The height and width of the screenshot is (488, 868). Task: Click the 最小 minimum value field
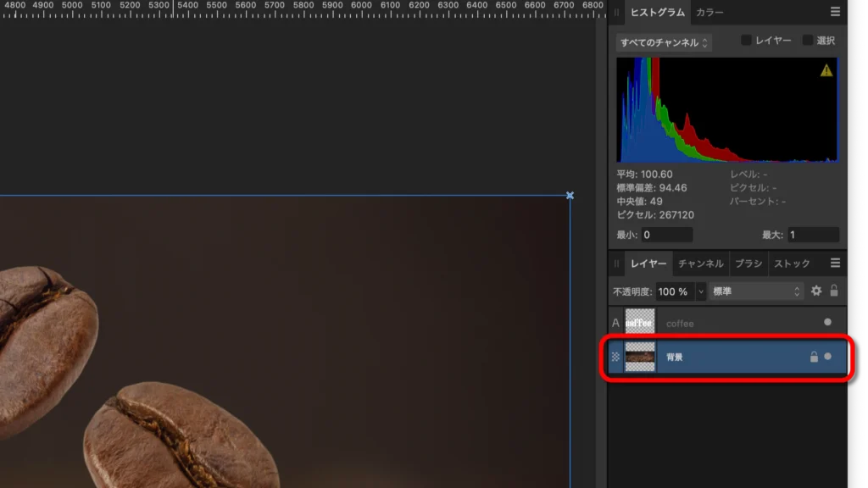(666, 235)
